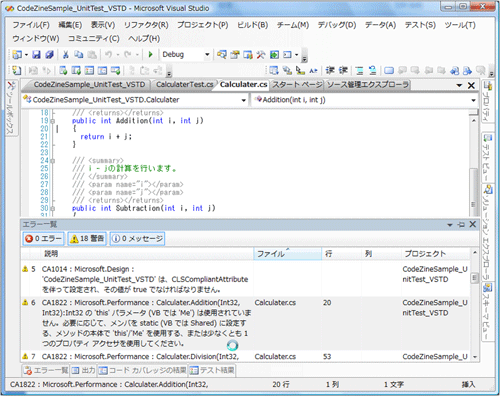Image resolution: width=500 pixels, height=396 pixels.
Task: Open Properties window toolbar icon
Action: tap(235, 54)
